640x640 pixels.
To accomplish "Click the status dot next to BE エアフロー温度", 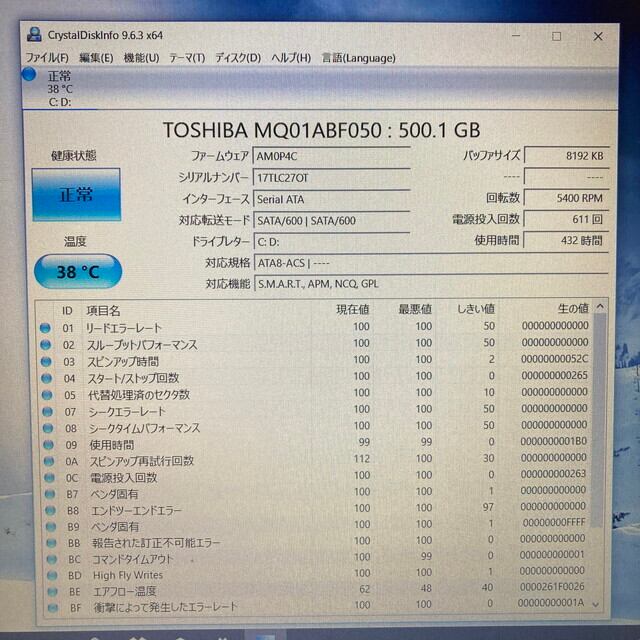I will click(52, 591).
